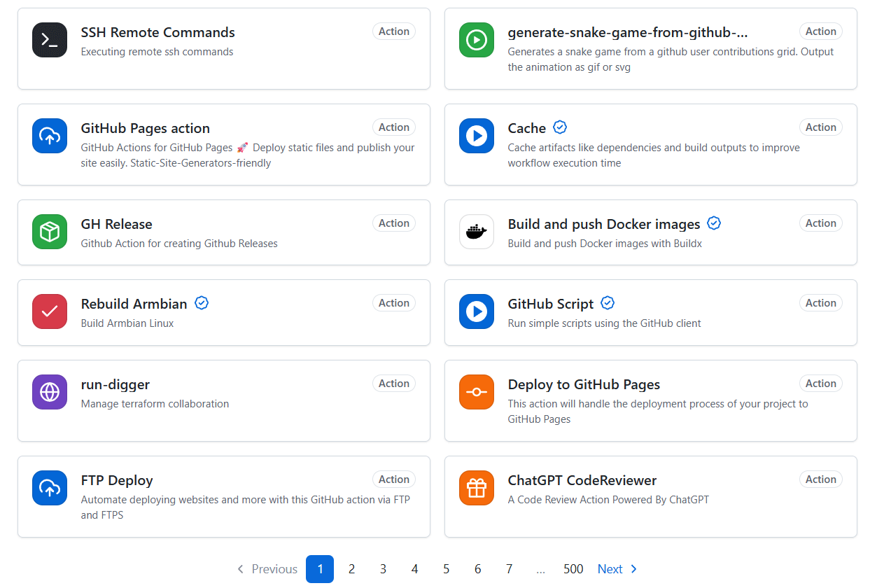The width and height of the screenshot is (884, 588).
Task: Click the text 'Executing remote ssh commands'
Action: [157, 52]
